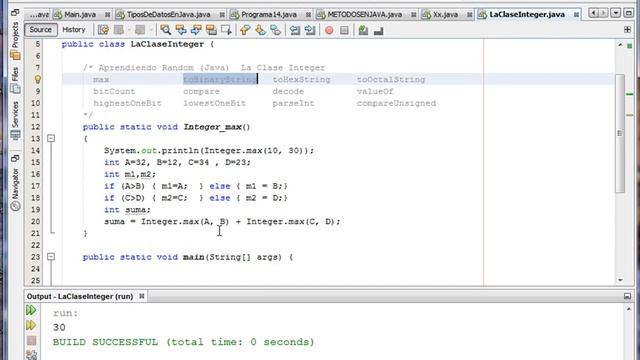
Task: Close the Programa14.java tab
Action: click(x=308, y=15)
